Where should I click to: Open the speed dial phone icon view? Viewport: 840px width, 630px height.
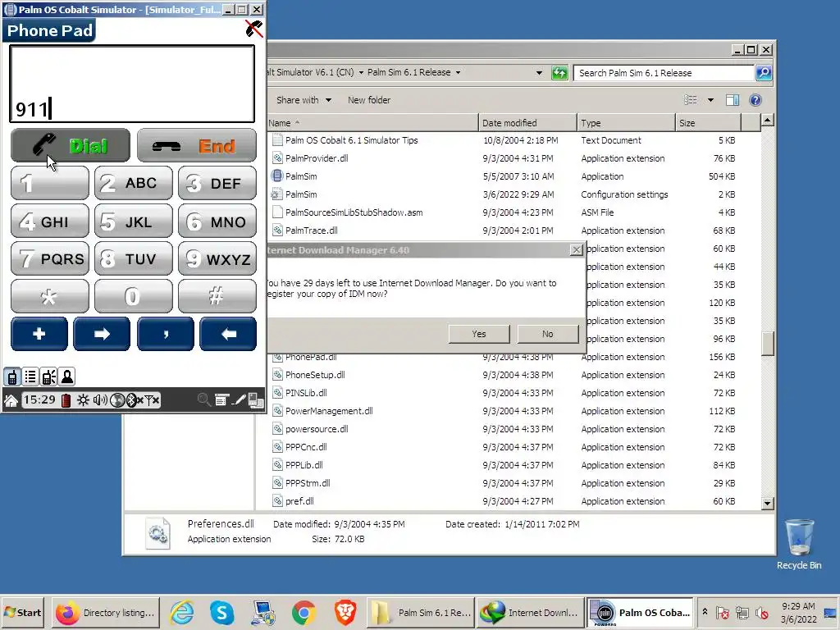pyautogui.click(x=48, y=377)
